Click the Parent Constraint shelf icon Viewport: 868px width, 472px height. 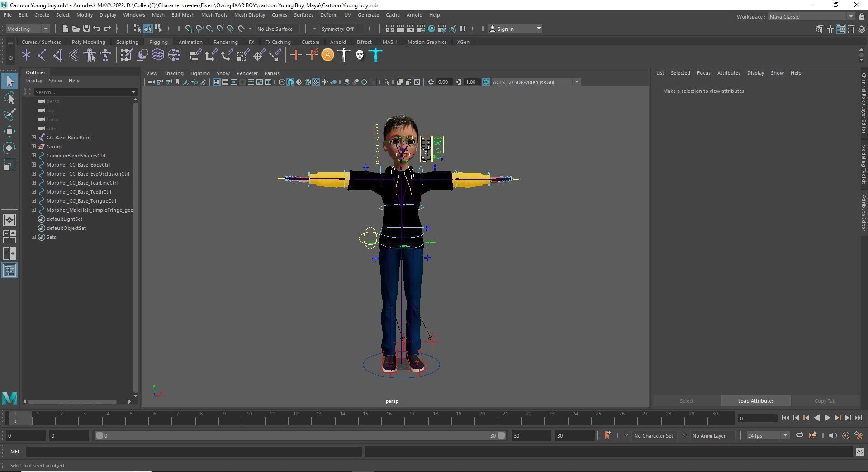click(x=195, y=55)
